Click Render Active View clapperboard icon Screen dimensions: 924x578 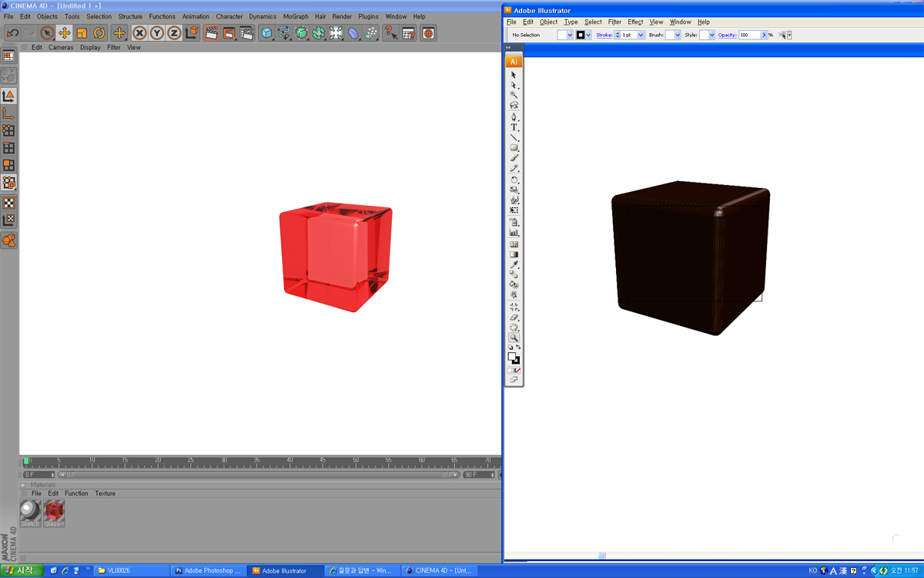coord(212,33)
